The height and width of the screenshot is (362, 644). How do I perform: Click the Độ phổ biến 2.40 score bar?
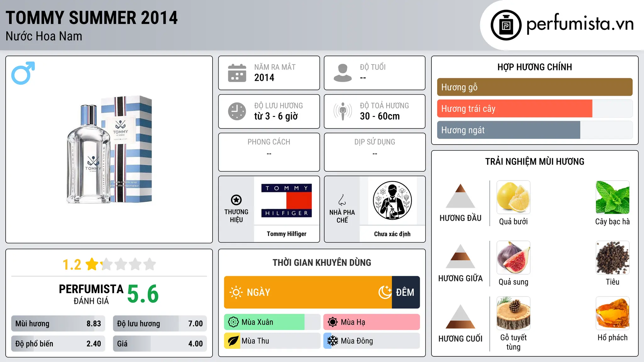pyautogui.click(x=58, y=344)
